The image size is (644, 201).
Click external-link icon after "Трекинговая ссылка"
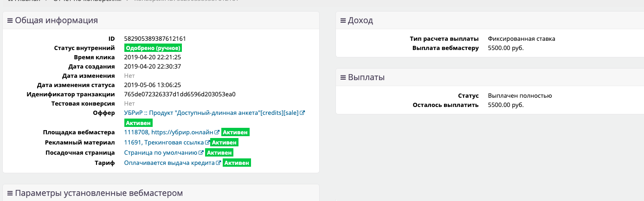pos(207,143)
